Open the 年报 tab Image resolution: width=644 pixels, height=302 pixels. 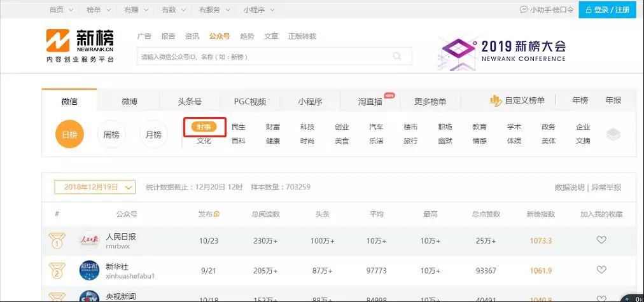613,100
